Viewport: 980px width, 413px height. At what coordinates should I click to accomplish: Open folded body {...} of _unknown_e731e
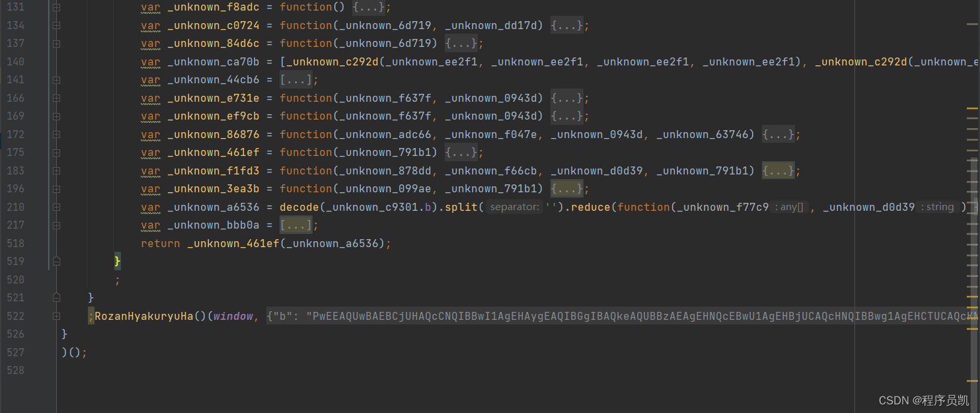point(567,98)
